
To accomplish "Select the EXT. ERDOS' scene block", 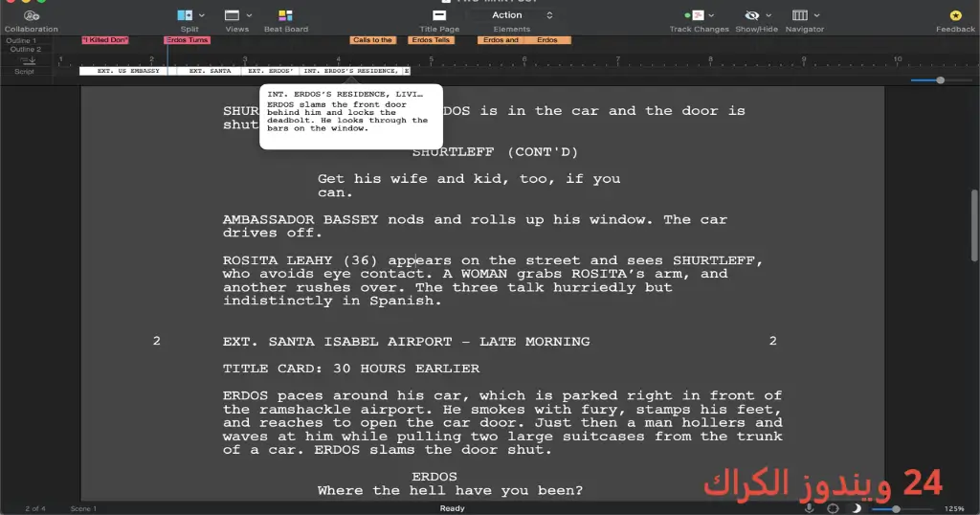I will point(270,71).
